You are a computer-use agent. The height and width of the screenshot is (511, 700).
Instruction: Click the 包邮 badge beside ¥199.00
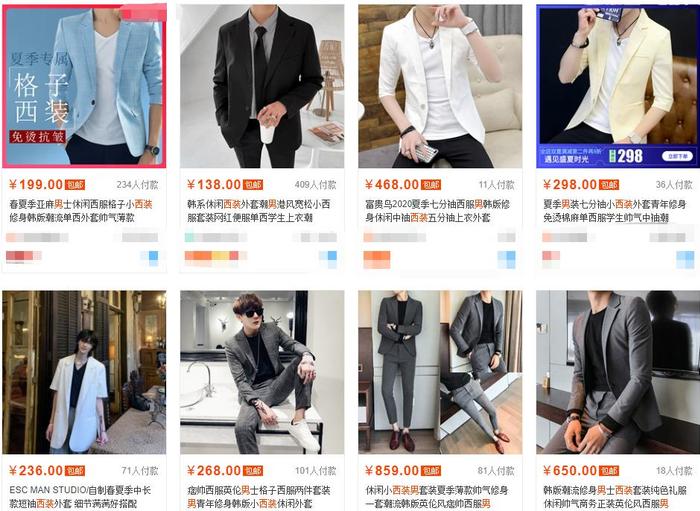coord(75,185)
